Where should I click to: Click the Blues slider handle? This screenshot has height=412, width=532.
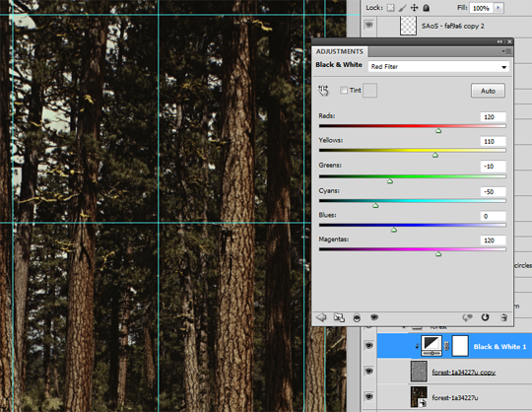[x=394, y=230]
